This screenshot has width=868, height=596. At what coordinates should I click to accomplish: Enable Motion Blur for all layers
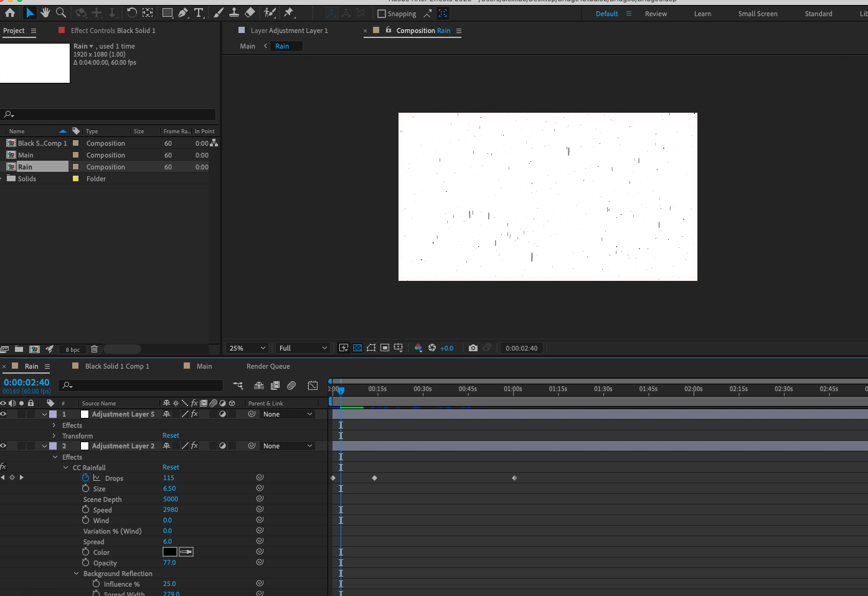[x=291, y=386]
